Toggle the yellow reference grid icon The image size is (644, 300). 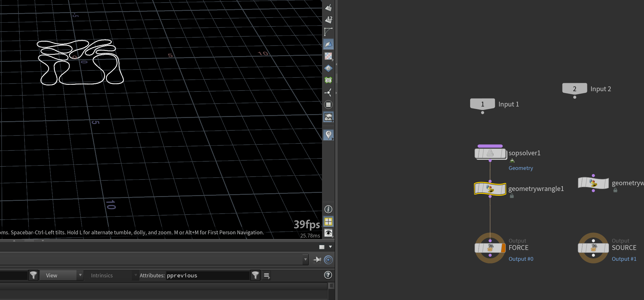328,221
